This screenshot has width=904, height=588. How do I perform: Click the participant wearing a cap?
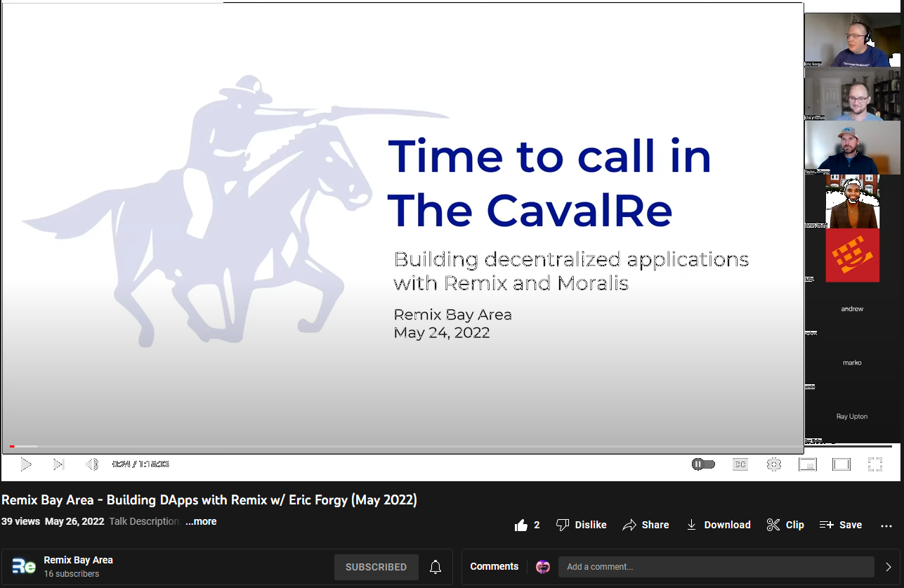(x=852, y=148)
